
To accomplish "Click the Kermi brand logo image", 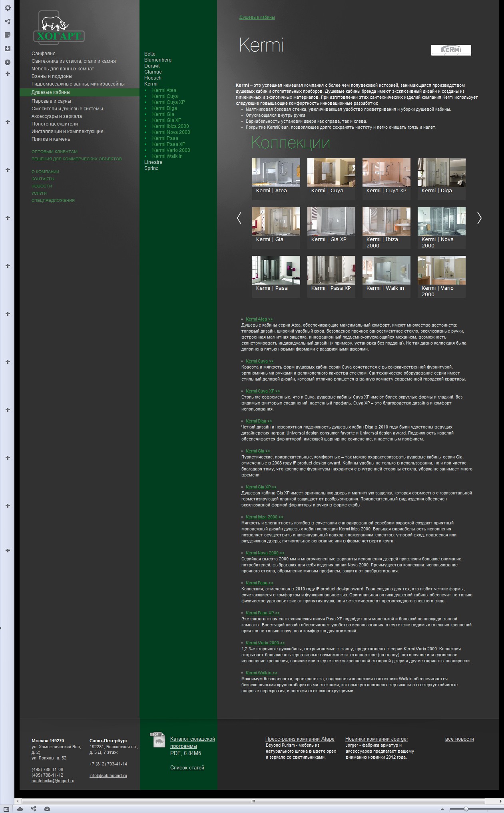I will 451,50.
